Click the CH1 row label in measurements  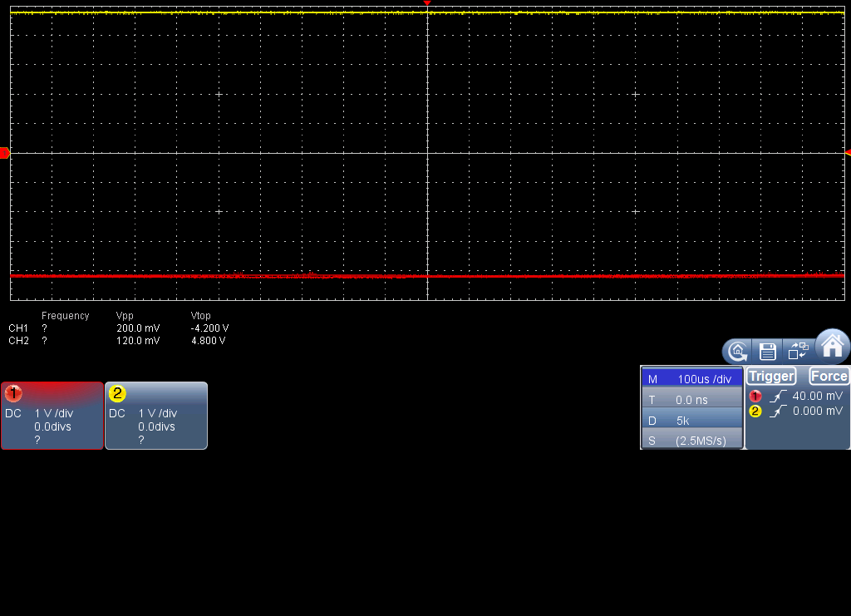18,328
